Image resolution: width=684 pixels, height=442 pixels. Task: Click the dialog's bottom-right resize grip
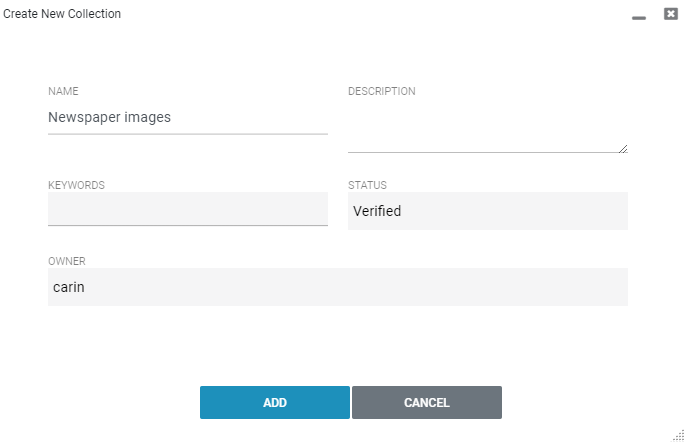point(678,436)
